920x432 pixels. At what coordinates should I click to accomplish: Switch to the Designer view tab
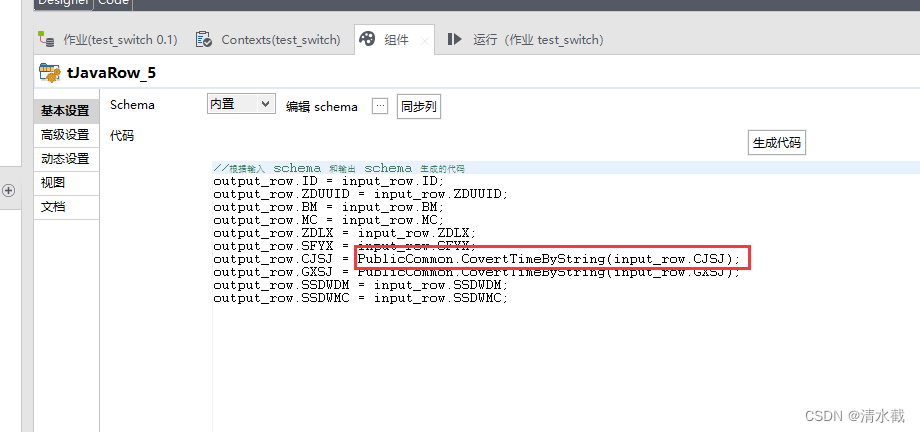pyautogui.click(x=63, y=4)
